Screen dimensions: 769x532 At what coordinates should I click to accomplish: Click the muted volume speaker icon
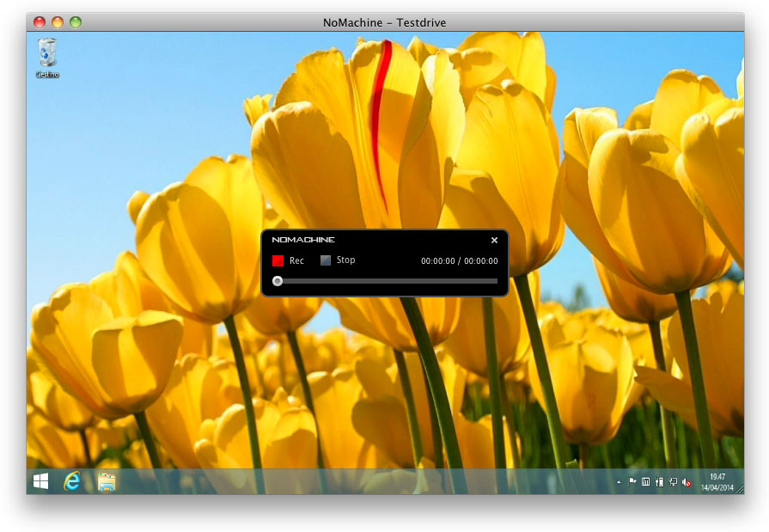(x=687, y=482)
